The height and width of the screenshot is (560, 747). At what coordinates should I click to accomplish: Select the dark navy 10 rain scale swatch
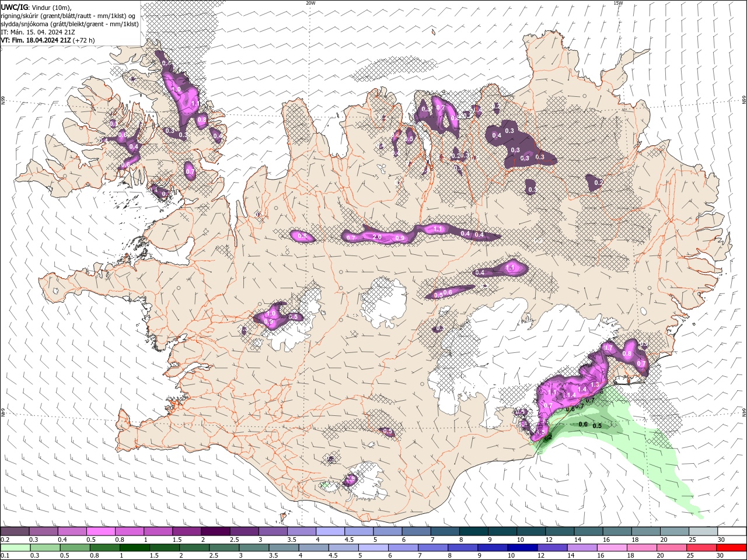pos(523,548)
